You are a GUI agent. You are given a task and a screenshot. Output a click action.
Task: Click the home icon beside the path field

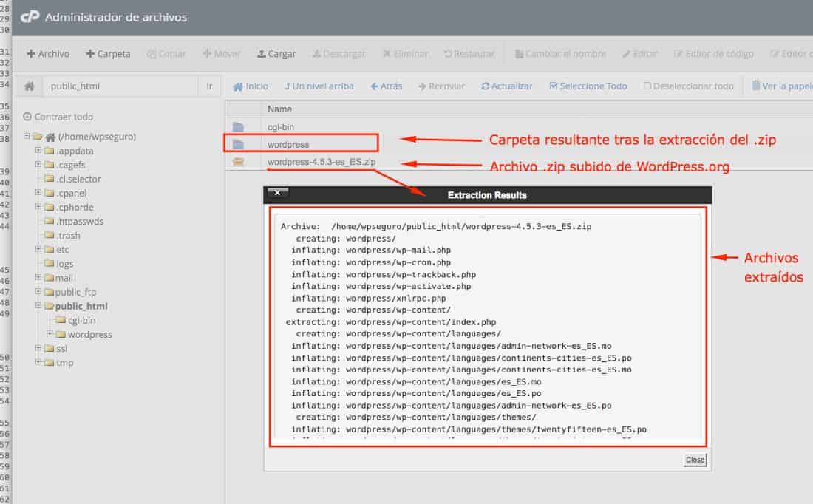(29, 86)
